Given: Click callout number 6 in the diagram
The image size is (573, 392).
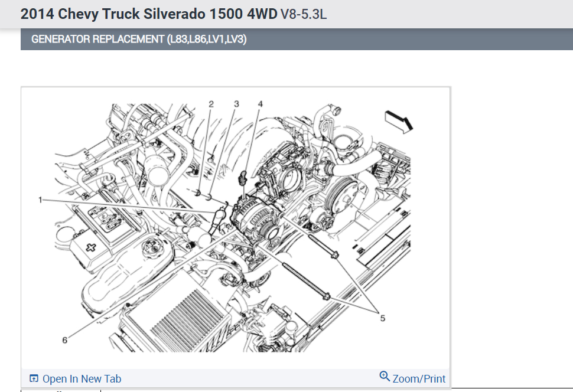Looking at the screenshot, I should click(x=64, y=340).
